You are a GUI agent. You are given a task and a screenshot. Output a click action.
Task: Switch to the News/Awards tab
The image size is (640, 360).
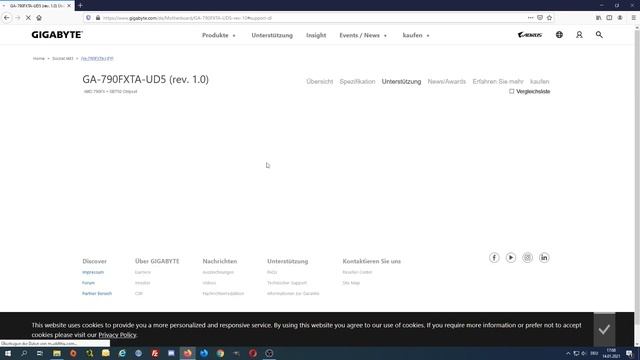coord(447,82)
